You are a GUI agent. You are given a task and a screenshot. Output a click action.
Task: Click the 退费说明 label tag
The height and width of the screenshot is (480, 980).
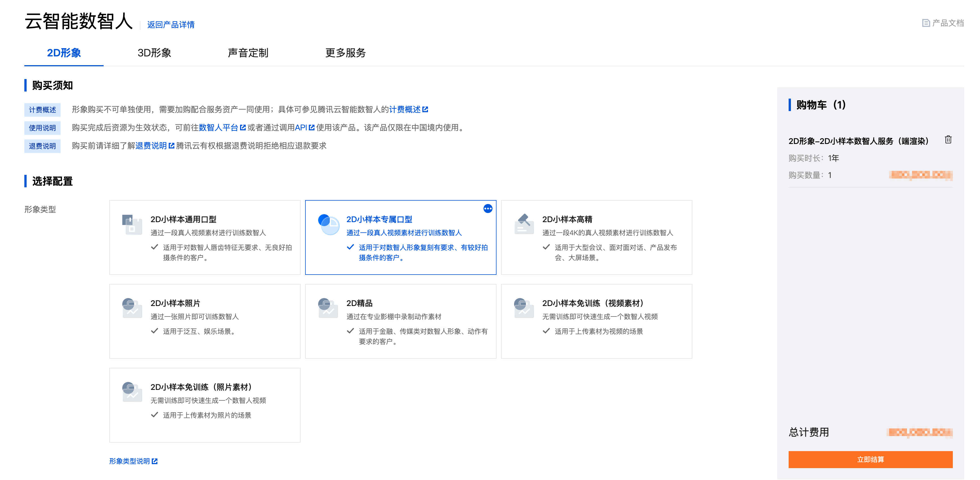(42, 146)
